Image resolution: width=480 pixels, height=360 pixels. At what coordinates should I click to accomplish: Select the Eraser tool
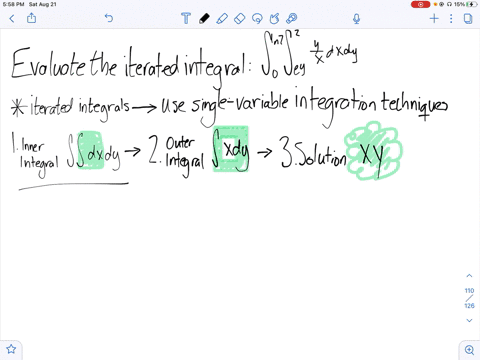click(240, 18)
